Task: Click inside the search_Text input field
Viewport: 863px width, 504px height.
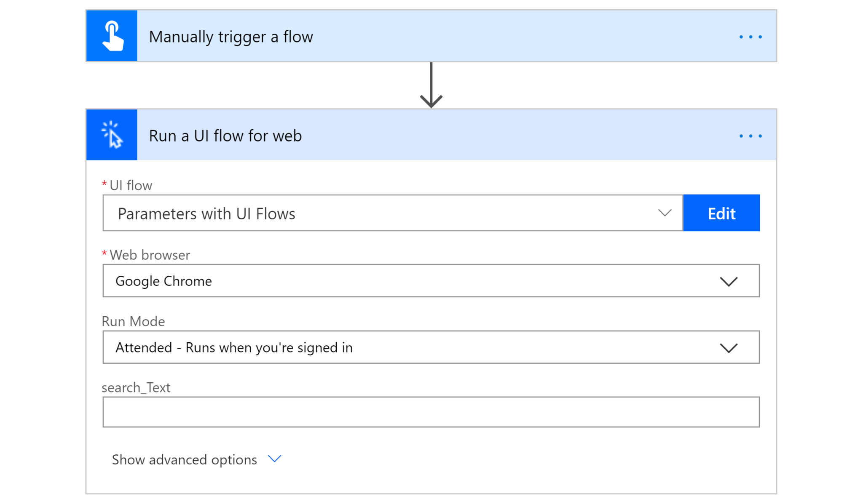Action: pyautogui.click(x=430, y=411)
